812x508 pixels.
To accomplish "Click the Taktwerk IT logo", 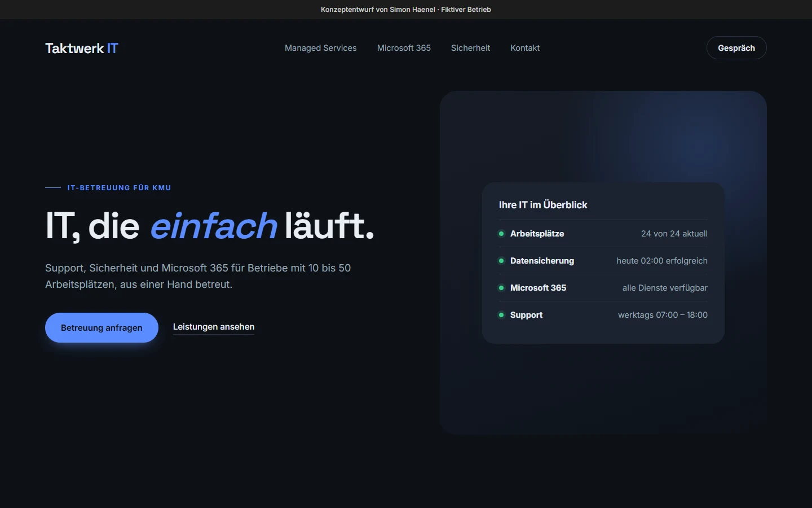I will coord(82,48).
